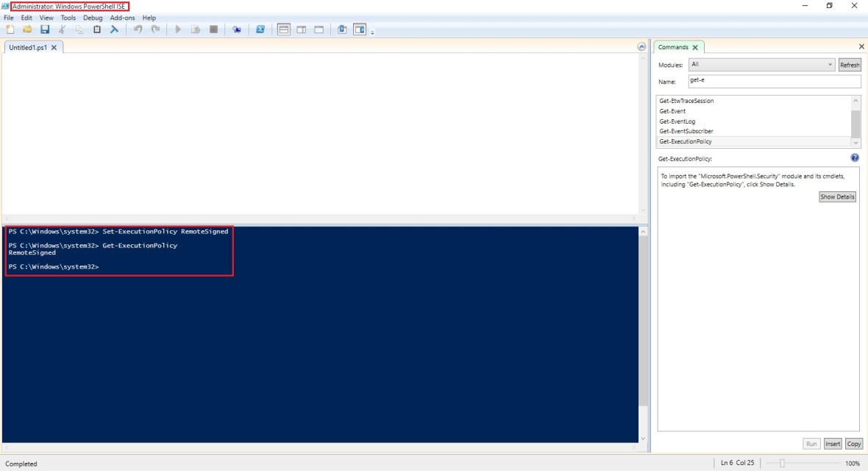Viewport: 868px width, 471px height.
Task: Adjust the zoom slider in status bar
Action: coord(782,463)
